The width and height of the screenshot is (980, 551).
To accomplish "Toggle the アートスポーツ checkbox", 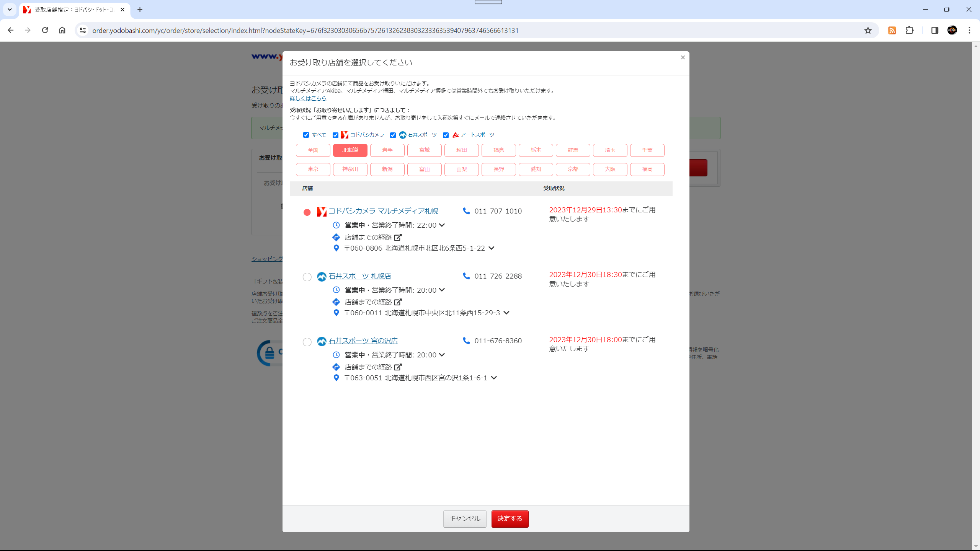I will click(446, 135).
